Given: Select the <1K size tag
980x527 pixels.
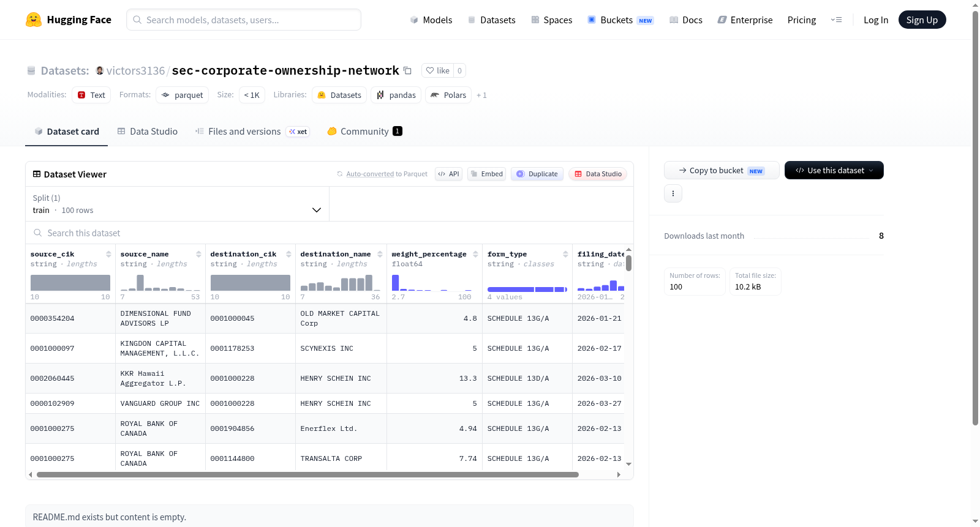Looking at the screenshot, I should tap(252, 95).
